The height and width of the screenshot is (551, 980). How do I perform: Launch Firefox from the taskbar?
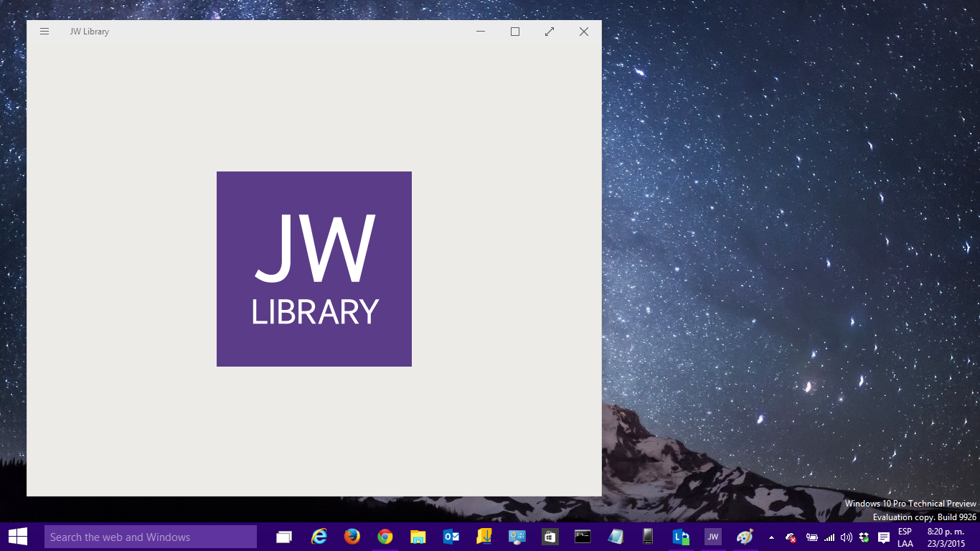[x=352, y=537]
